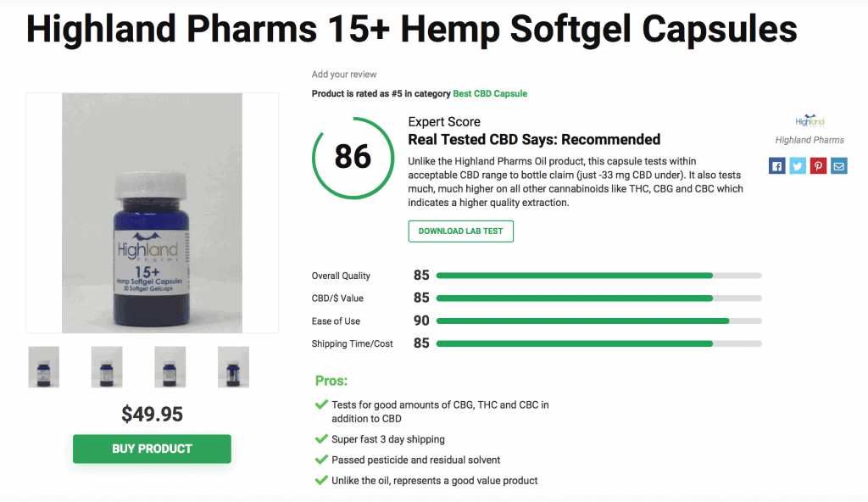
Task: Visit the Best CBD Capsule category
Action: tap(490, 93)
